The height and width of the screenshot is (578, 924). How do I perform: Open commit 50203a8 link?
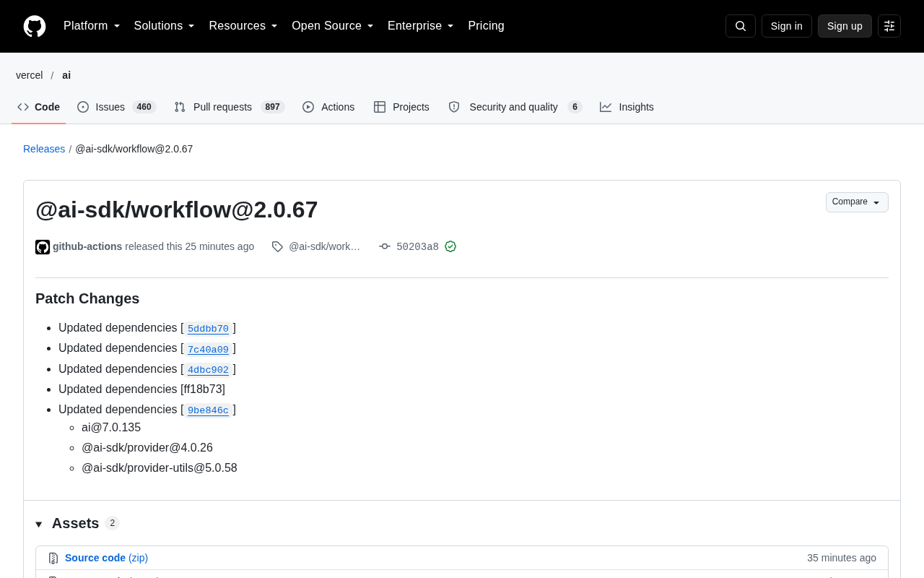(x=417, y=246)
